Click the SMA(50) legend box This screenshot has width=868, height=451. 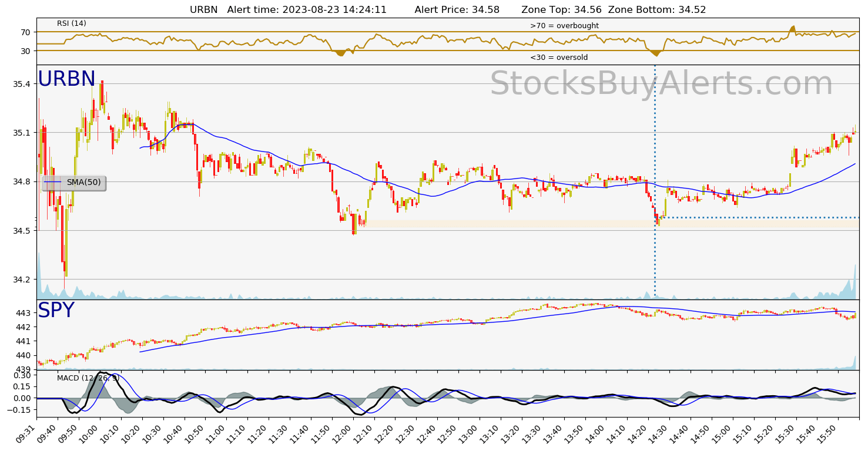pyautogui.click(x=74, y=183)
